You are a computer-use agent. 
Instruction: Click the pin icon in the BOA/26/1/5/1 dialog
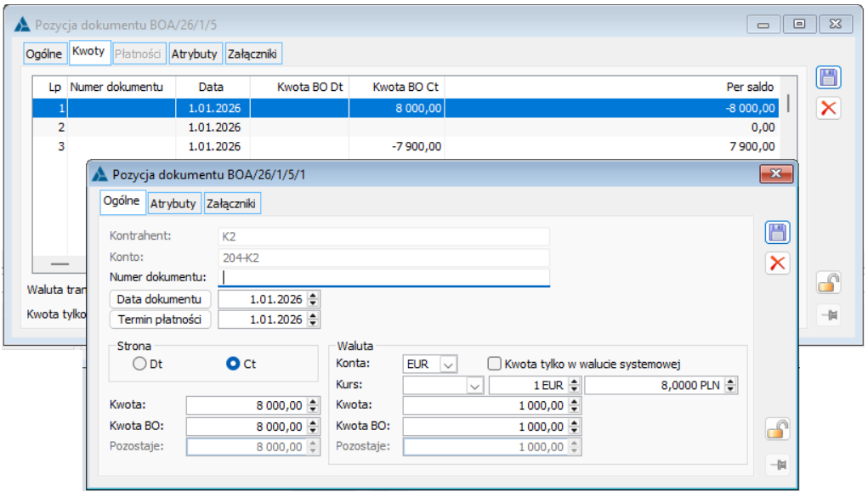pos(779,464)
